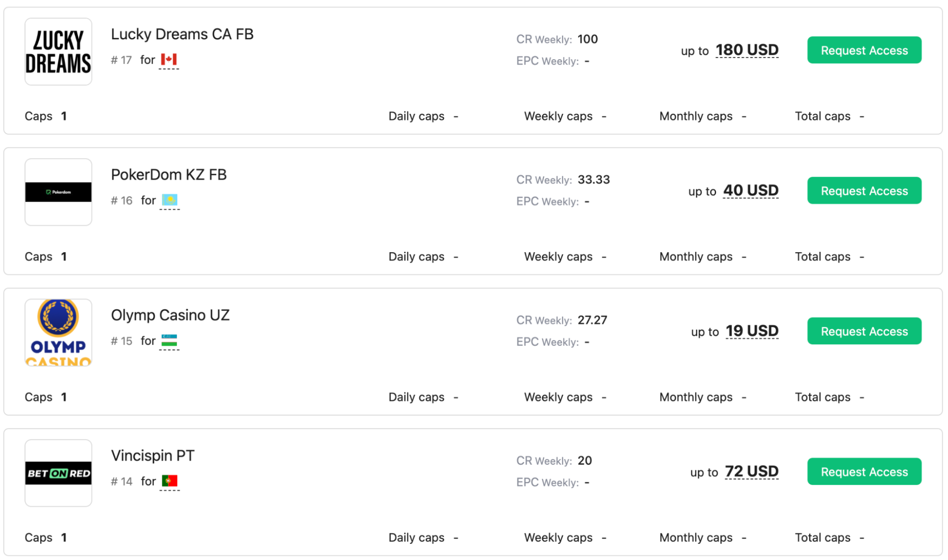
Task: Click the Canada flag icon
Action: (x=169, y=60)
